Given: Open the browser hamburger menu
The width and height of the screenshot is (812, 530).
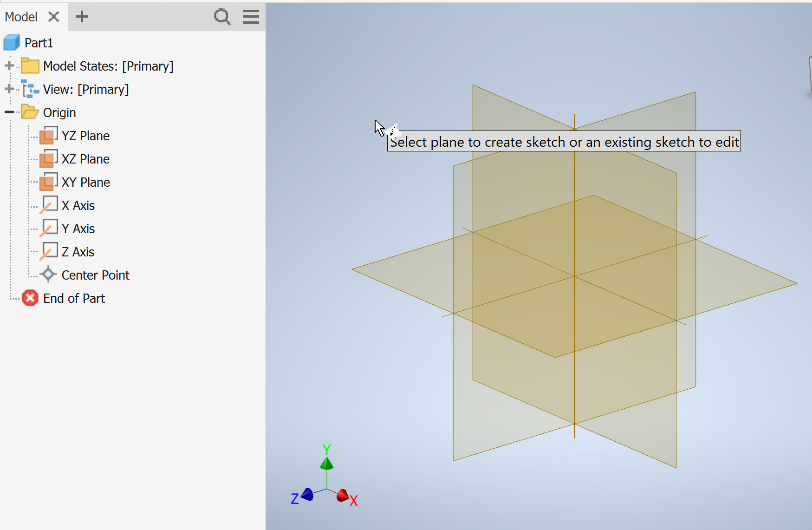Looking at the screenshot, I should 251,17.
